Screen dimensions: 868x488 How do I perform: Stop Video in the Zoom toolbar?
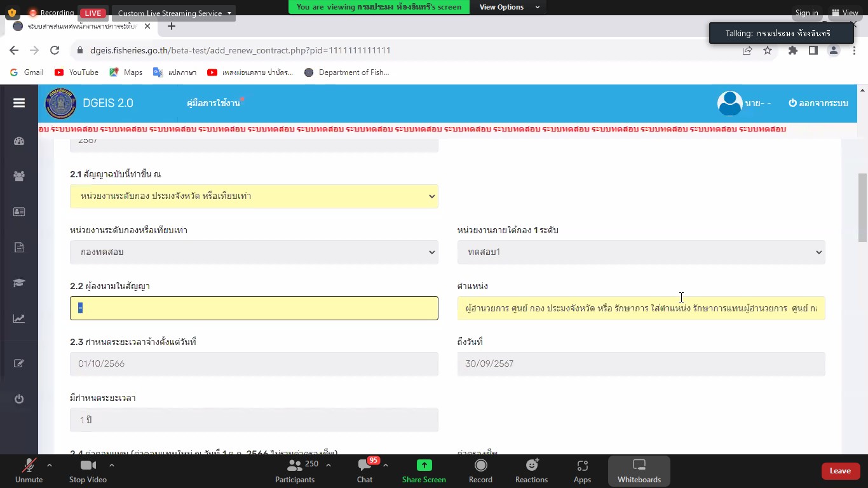[88, 470]
